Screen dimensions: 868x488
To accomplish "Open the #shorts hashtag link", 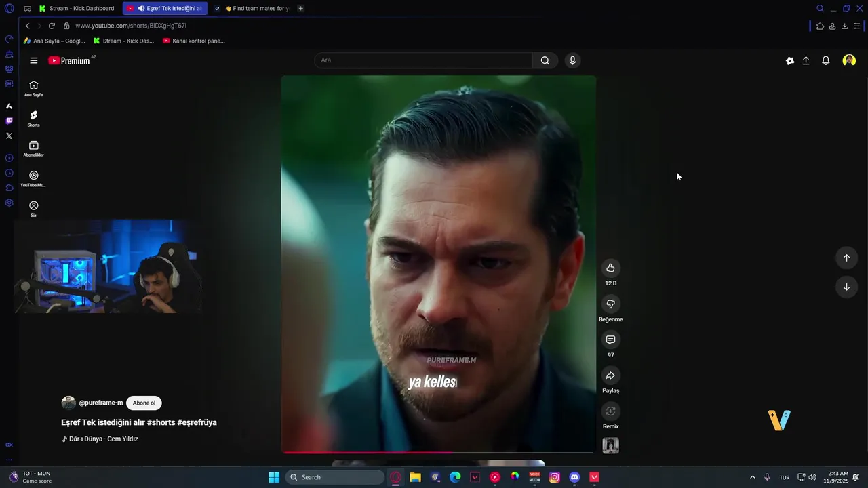I will (x=160, y=422).
